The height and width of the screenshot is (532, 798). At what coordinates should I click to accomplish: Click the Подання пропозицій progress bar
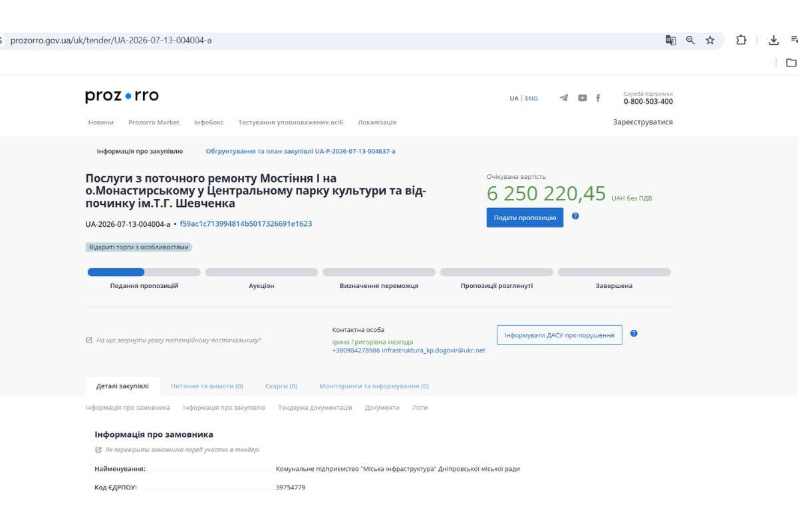[144, 272]
